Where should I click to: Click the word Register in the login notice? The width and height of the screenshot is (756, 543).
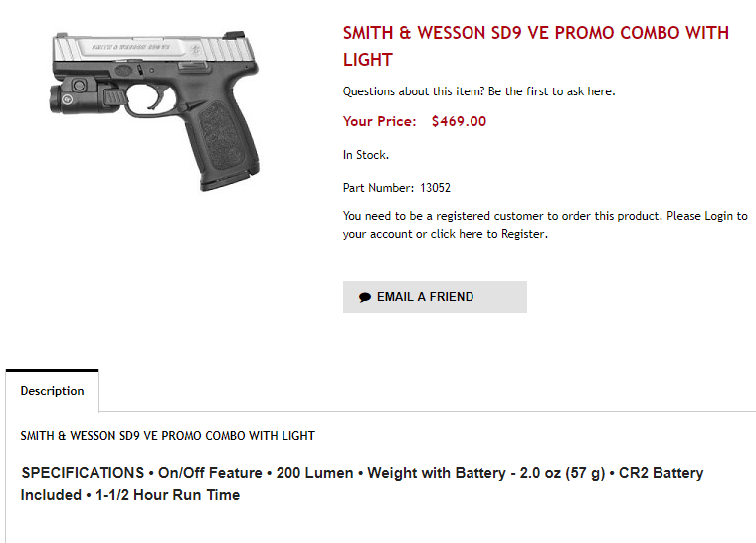pos(523,235)
